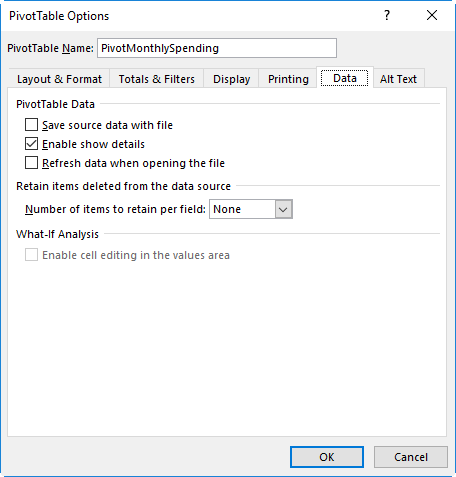Viewport: 456px width, 477px height.
Task: Click the Data tab
Action: tap(345, 78)
